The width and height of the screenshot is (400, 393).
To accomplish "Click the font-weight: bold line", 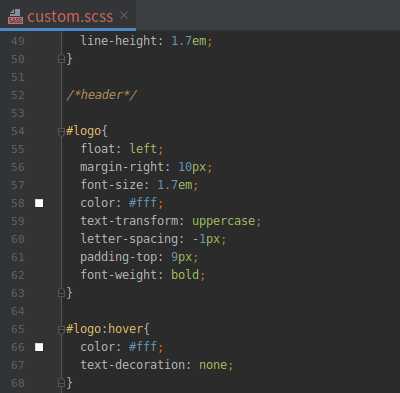I will coord(143,275).
